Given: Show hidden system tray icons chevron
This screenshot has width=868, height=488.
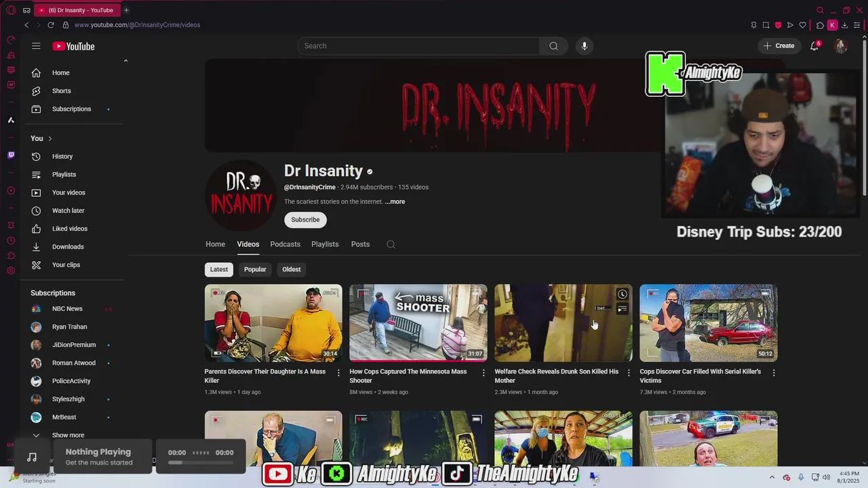Looking at the screenshot, I should pos(772,477).
